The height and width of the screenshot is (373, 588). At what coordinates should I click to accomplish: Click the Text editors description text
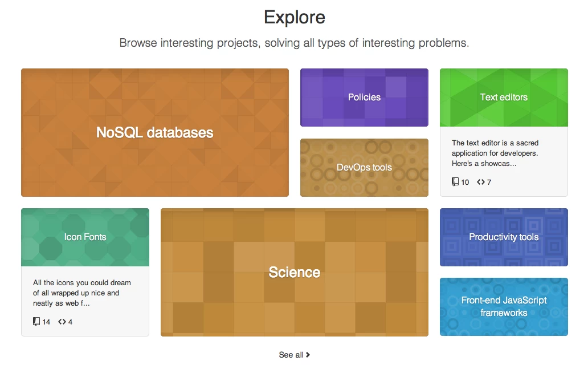coord(495,153)
